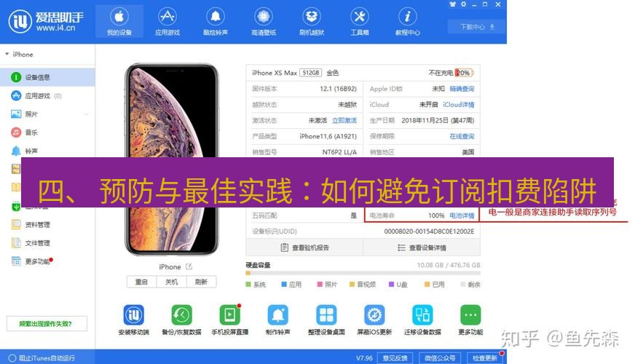Viewport: 635px width, 364px height.
Task: Open 备份/恢复数据 shortcut icon
Action: [x=181, y=314]
